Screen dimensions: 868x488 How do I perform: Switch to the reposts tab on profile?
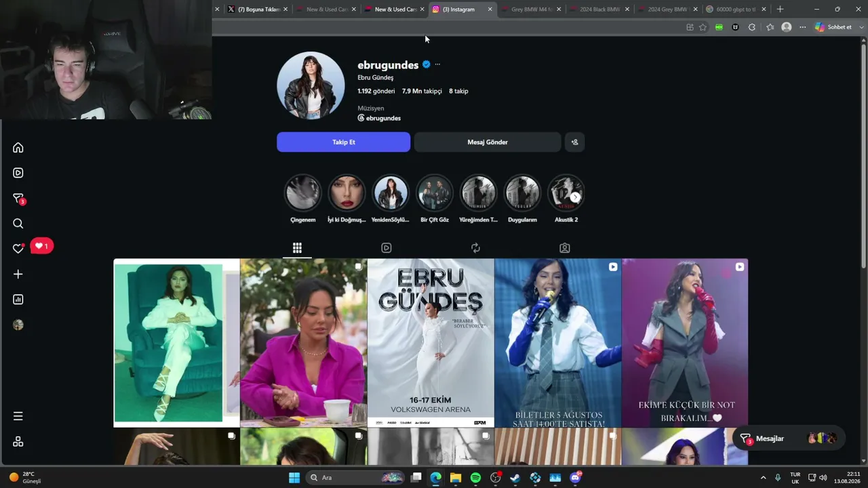(475, 248)
